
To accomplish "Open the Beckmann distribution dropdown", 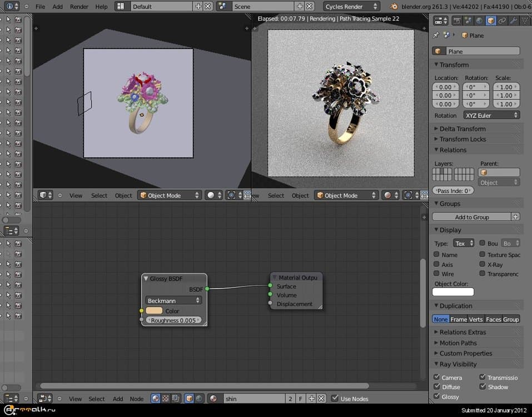I will coord(173,300).
